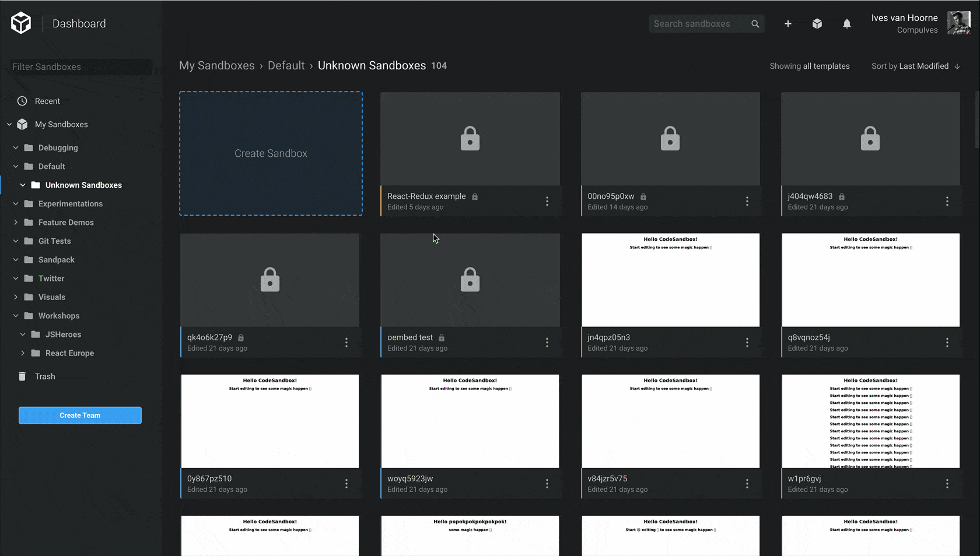
Task: Click the search magnifier icon
Action: 755,24
